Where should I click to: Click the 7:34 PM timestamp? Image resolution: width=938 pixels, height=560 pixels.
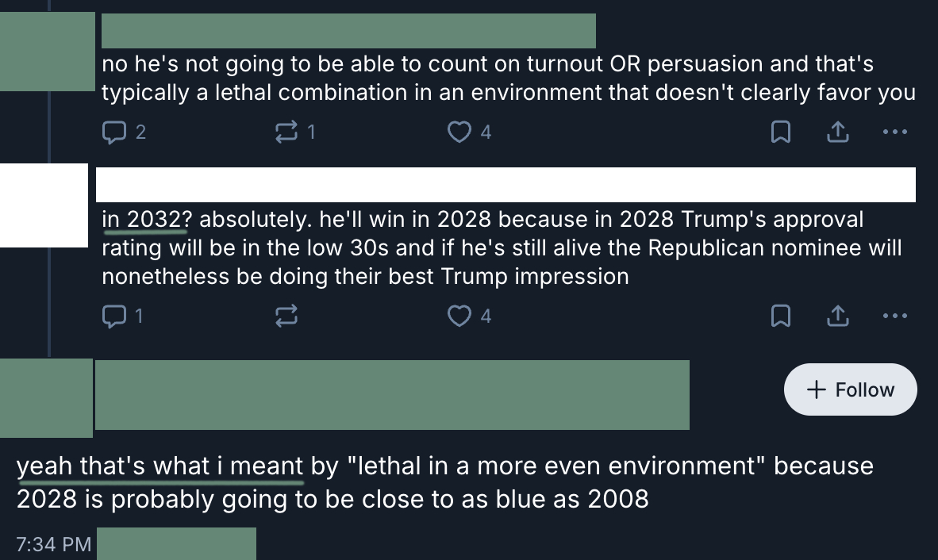[x=53, y=545]
